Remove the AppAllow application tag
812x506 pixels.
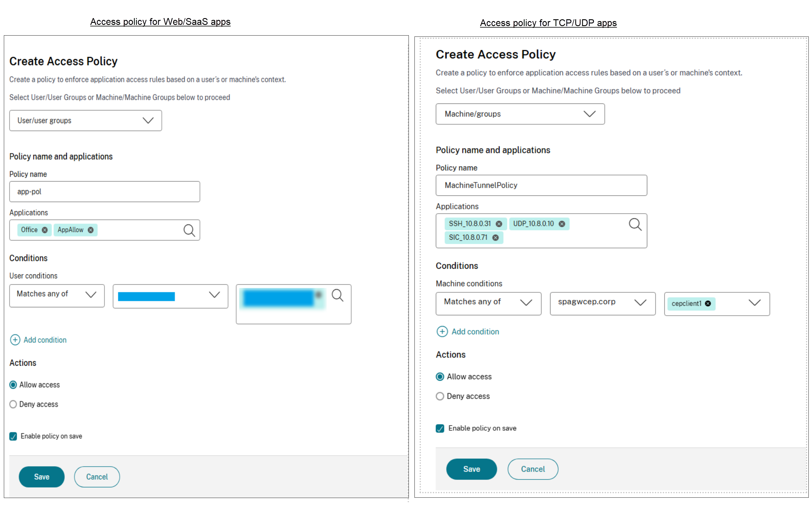[91, 230]
